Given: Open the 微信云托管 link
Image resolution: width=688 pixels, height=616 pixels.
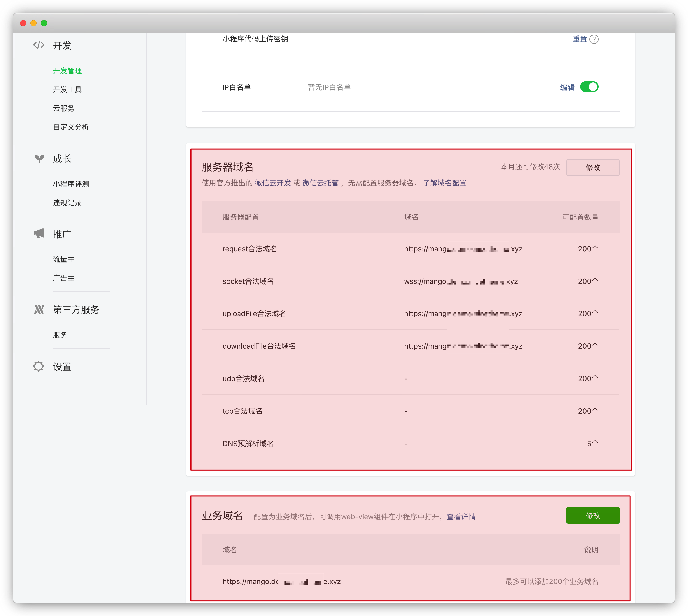Looking at the screenshot, I should point(320,183).
